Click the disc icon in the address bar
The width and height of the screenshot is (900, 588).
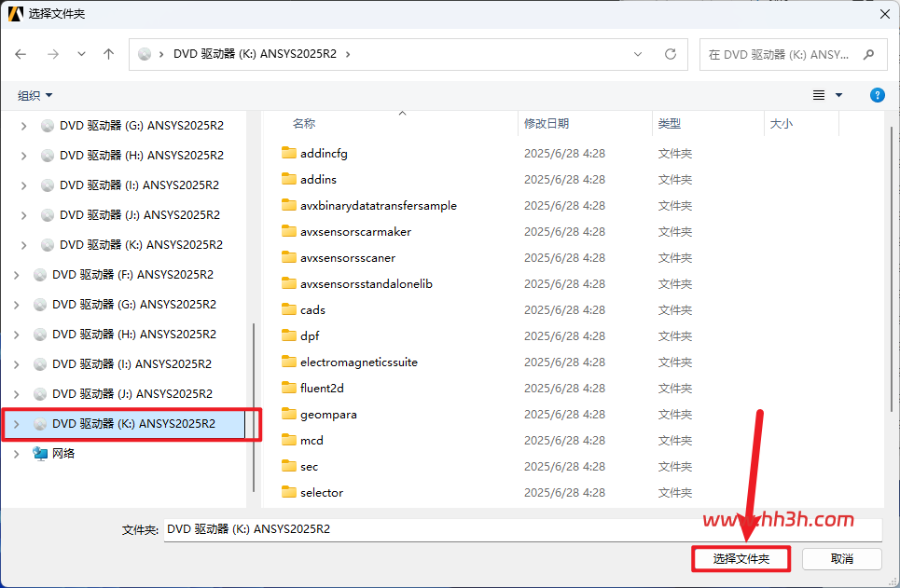click(x=145, y=54)
